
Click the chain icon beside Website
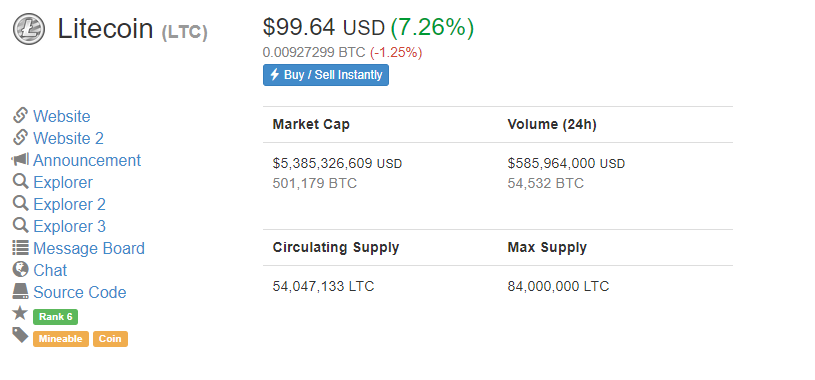click(20, 115)
